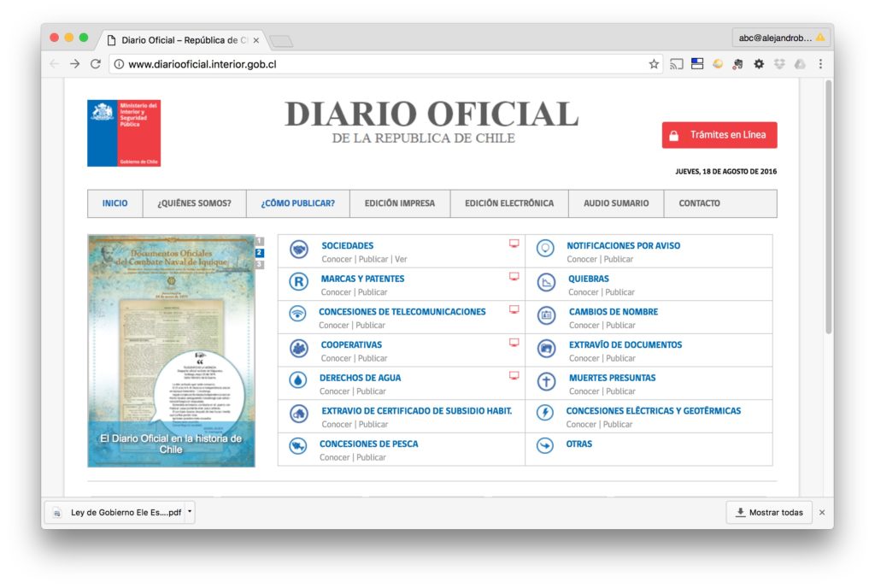This screenshot has height=588, width=875.
Task: Open the NOTIFICACIONES POR AVISO link
Action: (x=623, y=245)
